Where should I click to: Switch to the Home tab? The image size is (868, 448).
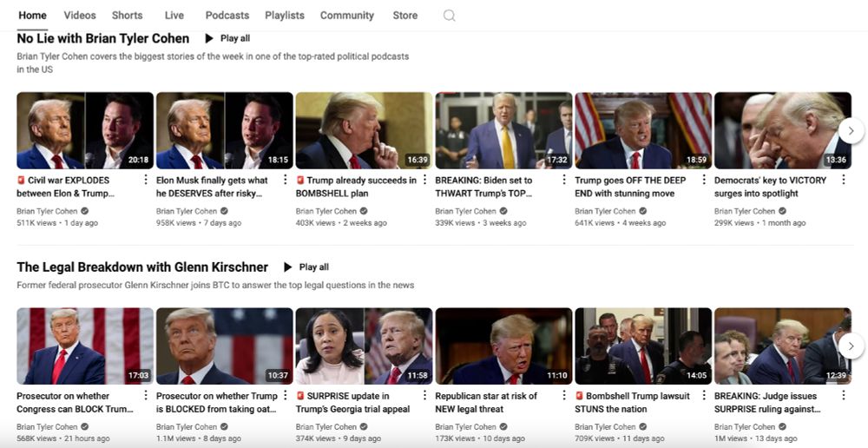[33, 16]
